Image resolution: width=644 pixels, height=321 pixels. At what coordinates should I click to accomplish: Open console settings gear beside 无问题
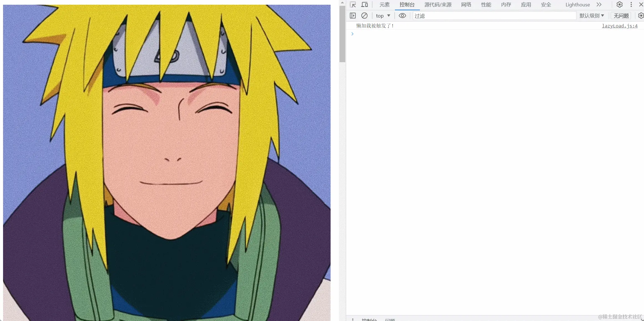[x=641, y=16]
